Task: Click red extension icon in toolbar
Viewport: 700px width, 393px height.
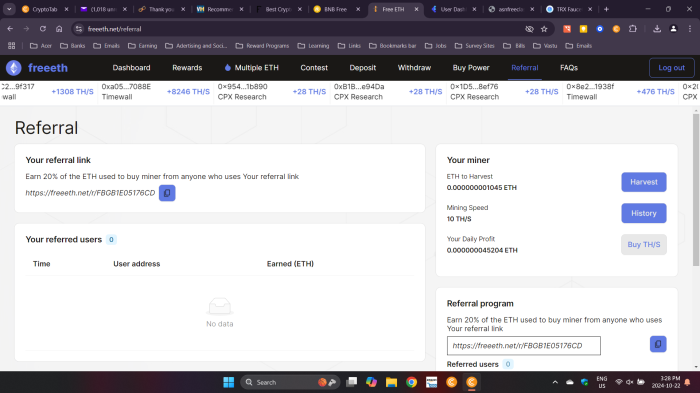Action: coord(567,29)
